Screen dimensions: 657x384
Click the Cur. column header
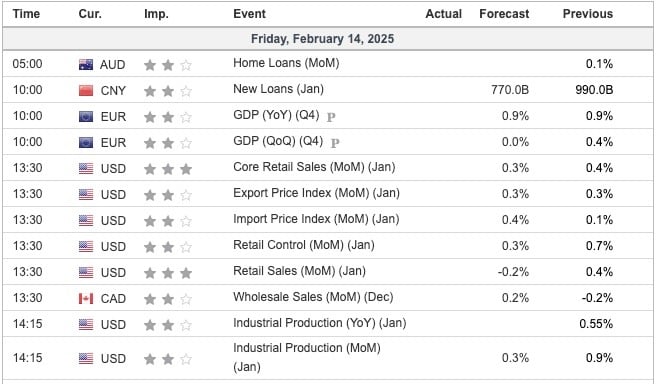click(90, 14)
